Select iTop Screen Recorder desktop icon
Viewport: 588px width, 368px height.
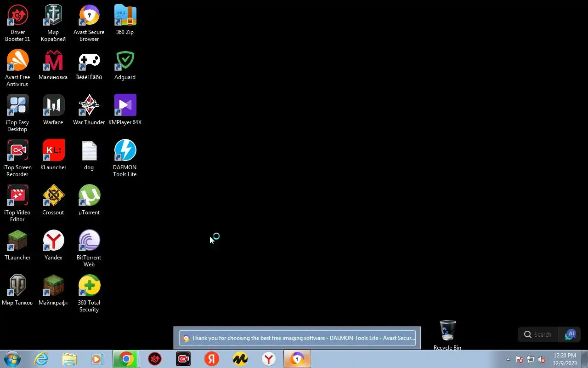tap(17, 158)
